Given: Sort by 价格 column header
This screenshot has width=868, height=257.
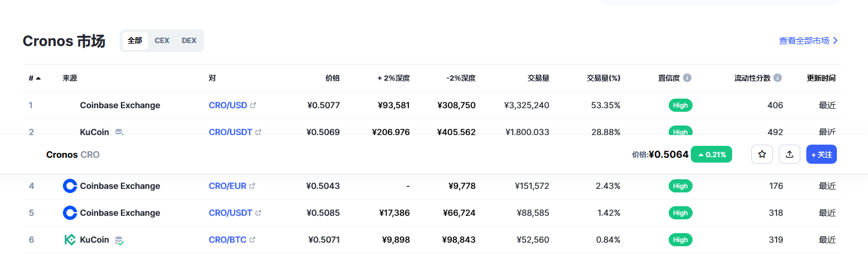Looking at the screenshot, I should pyautogui.click(x=332, y=78).
